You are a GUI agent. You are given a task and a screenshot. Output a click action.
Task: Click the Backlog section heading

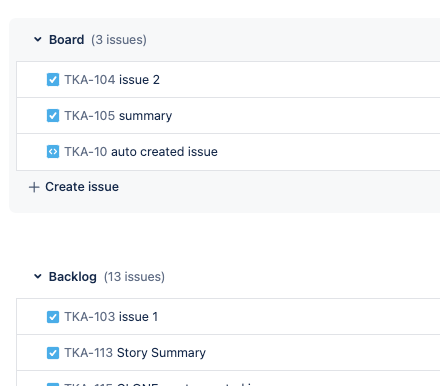click(x=73, y=277)
